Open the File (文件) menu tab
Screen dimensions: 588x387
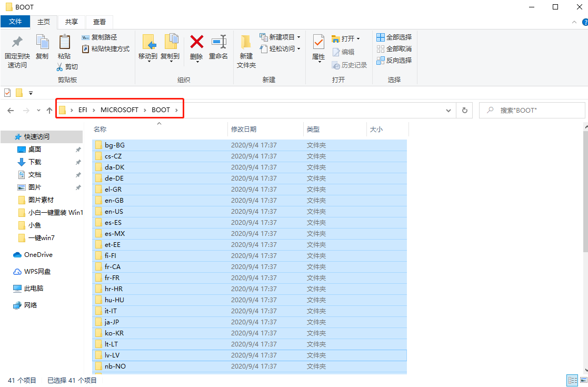(x=15, y=22)
